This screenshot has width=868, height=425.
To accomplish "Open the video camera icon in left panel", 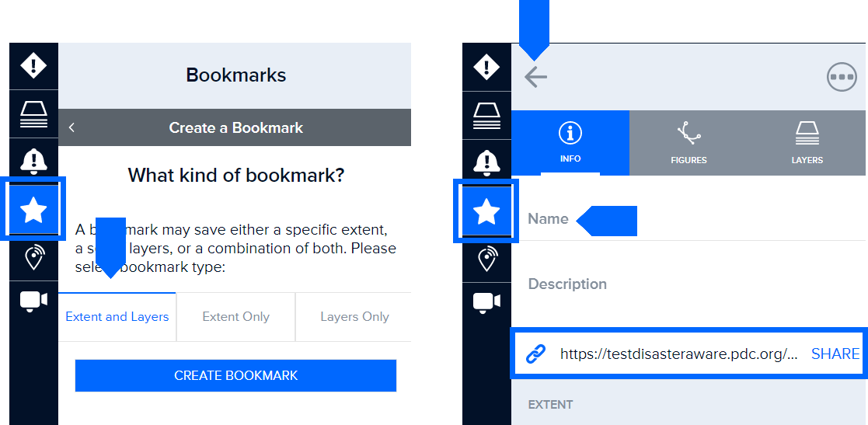I will click(33, 301).
